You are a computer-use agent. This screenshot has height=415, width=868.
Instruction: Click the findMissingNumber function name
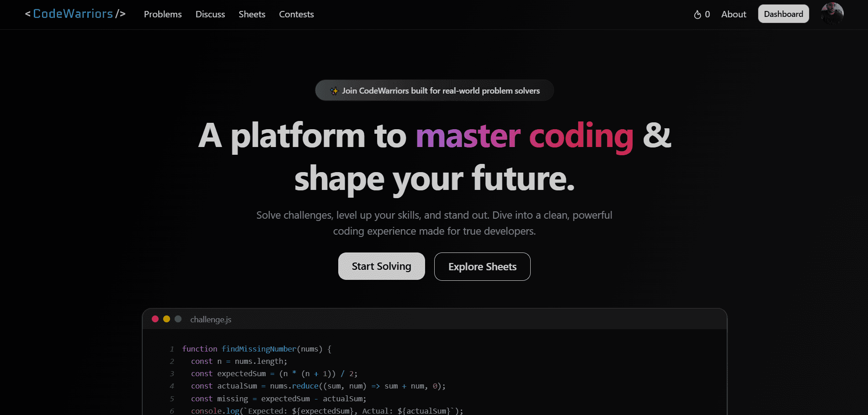pyautogui.click(x=258, y=348)
